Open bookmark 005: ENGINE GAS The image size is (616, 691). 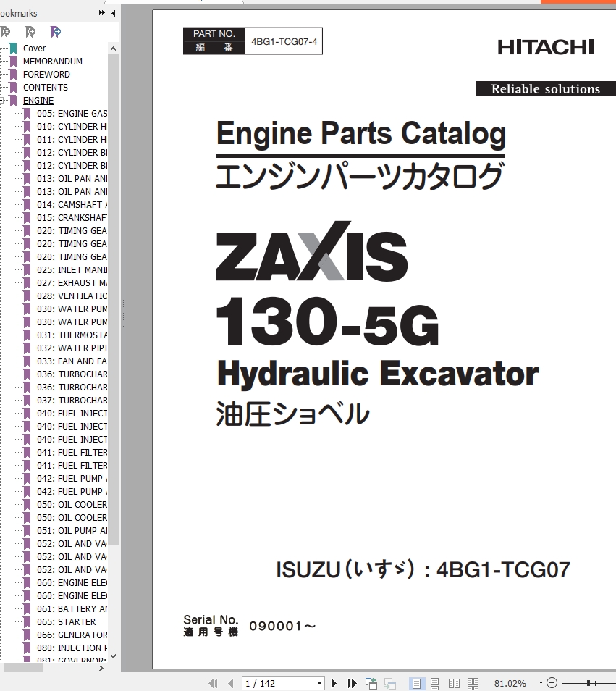coord(72,113)
